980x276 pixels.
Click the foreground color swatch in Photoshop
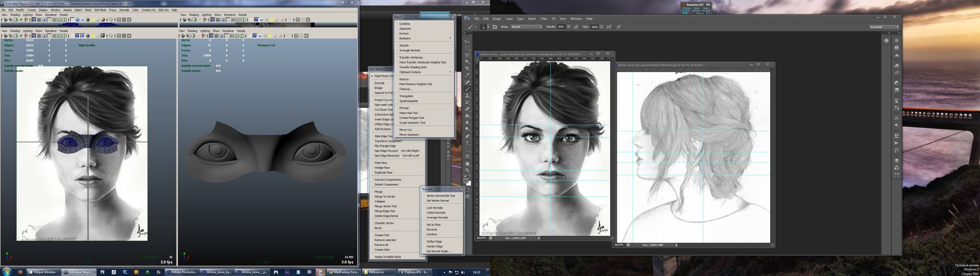pyautogui.click(x=465, y=181)
